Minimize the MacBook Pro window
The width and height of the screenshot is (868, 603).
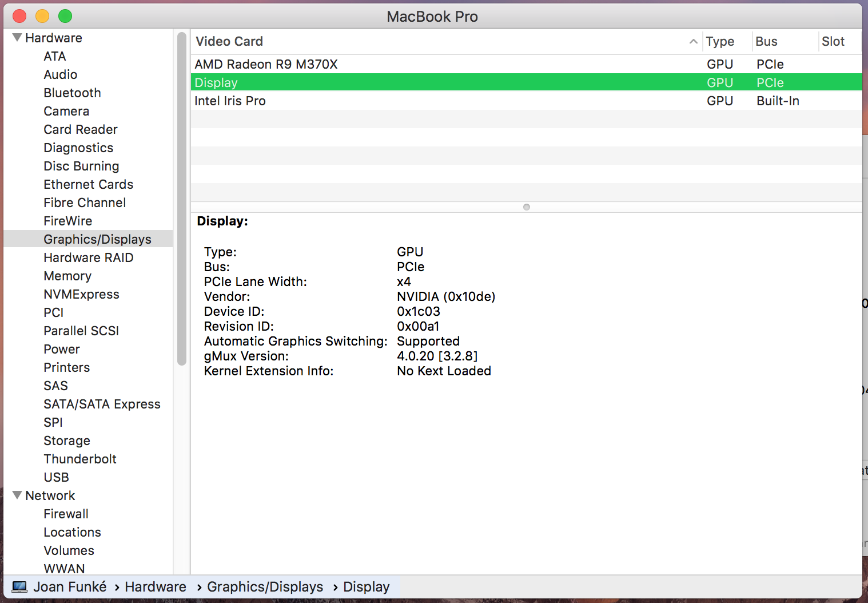pyautogui.click(x=42, y=16)
